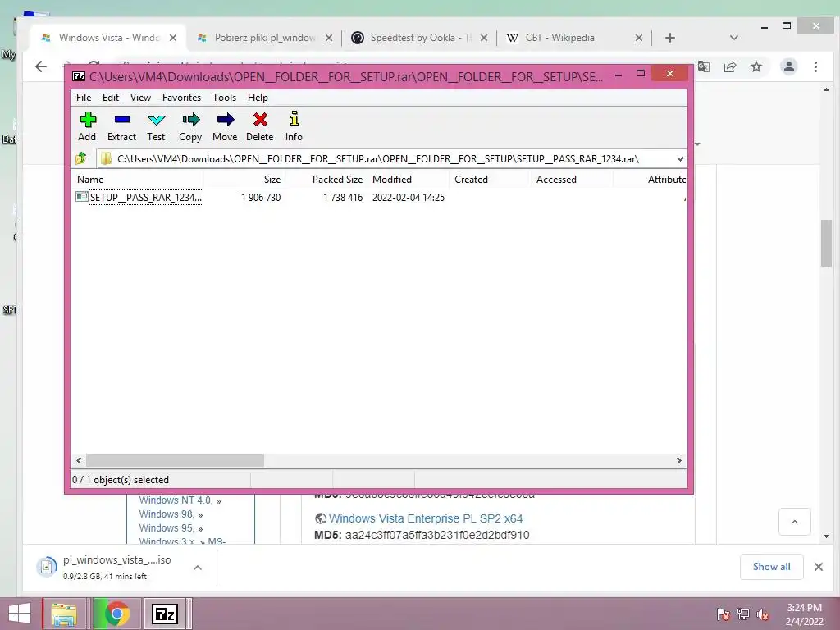The height and width of the screenshot is (630, 840).
Task: Expand the 7-Zip address path dropdown
Action: [680, 158]
